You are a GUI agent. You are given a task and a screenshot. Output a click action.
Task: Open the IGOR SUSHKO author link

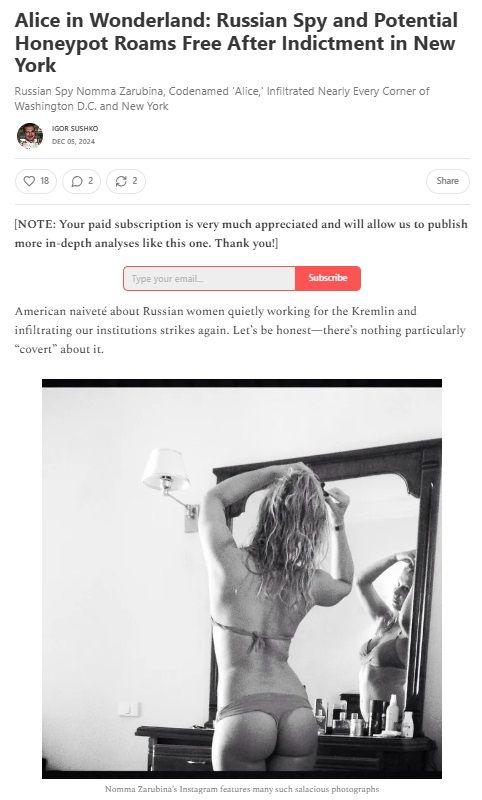click(x=75, y=129)
